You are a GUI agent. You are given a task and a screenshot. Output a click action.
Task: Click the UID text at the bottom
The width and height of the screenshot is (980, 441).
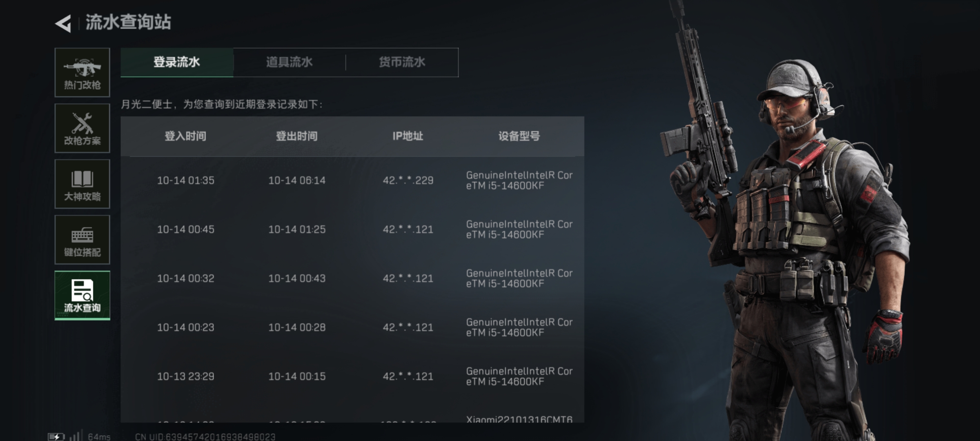[205, 437]
